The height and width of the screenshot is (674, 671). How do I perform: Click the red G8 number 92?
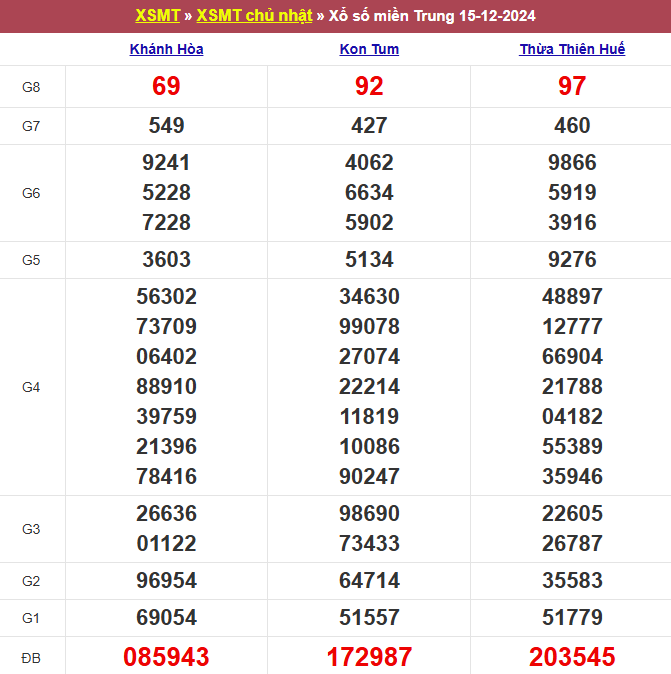pyautogui.click(x=369, y=87)
